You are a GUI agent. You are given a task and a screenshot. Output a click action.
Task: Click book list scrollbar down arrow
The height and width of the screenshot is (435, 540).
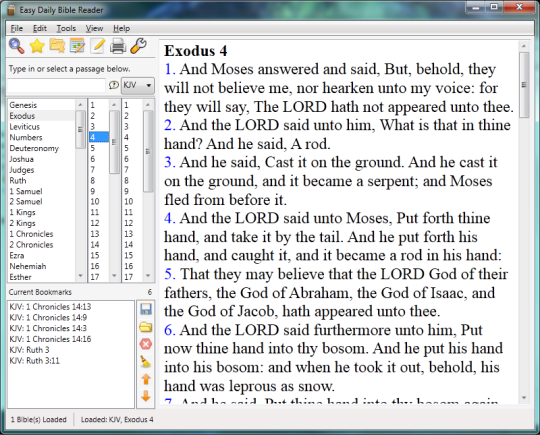[x=80, y=276]
